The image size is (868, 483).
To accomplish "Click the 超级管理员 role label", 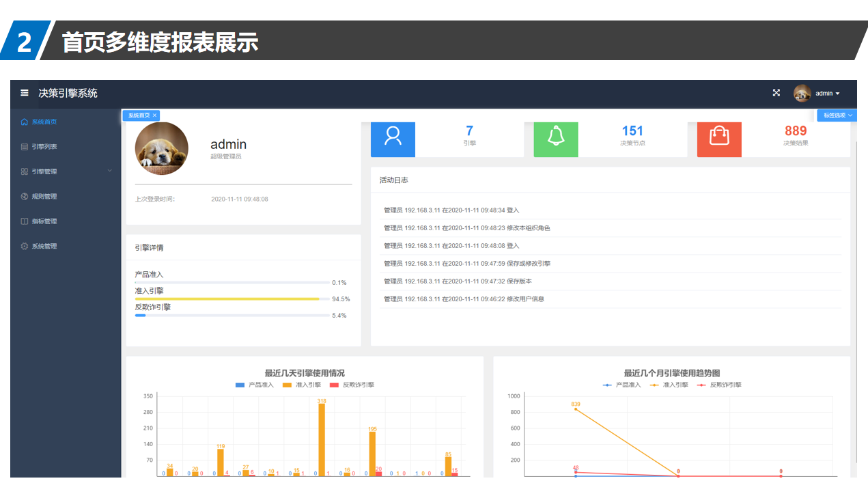I will pyautogui.click(x=226, y=156).
